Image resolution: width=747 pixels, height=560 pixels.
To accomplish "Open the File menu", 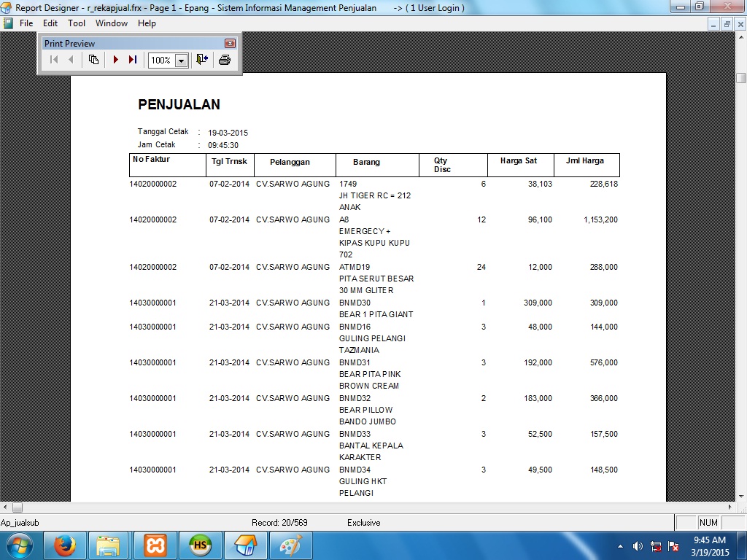I will point(26,23).
